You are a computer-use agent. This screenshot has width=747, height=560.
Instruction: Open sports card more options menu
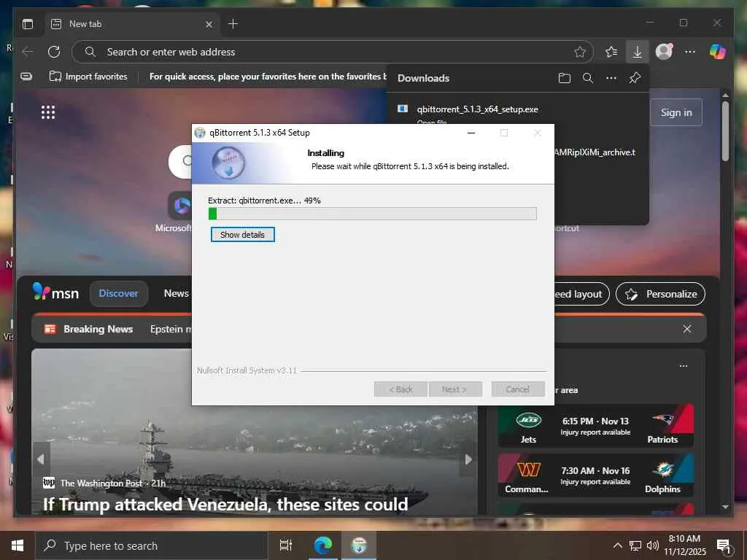684,366
